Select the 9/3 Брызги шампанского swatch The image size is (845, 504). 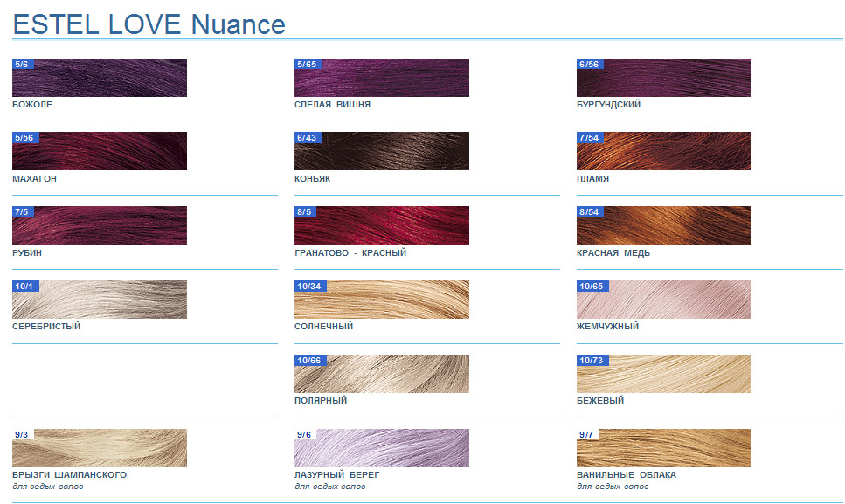click(100, 448)
